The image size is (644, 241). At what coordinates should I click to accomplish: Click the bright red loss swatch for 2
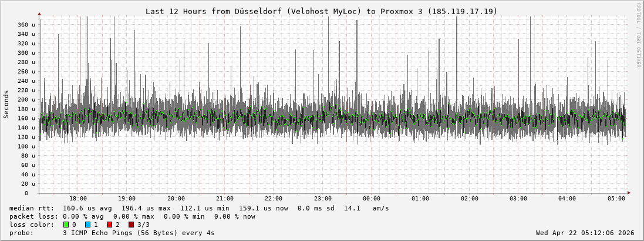[x=109, y=225]
